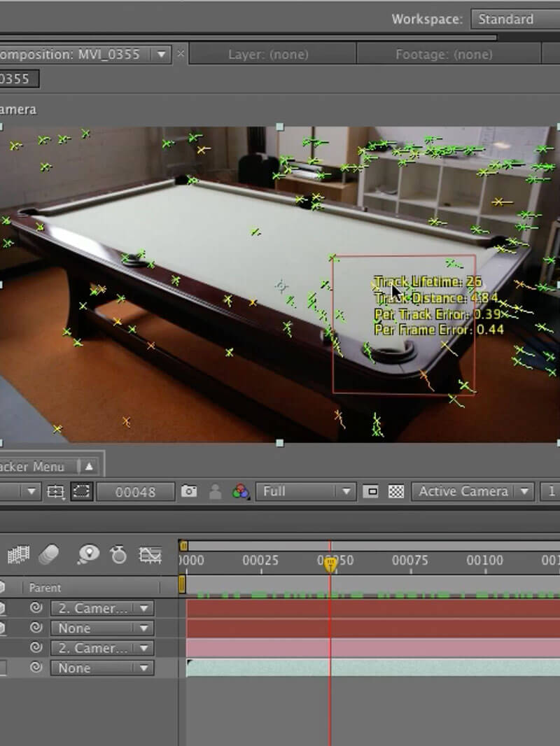Image resolution: width=560 pixels, height=746 pixels.
Task: Switch to the Footage: (none) tab
Action: (444, 54)
